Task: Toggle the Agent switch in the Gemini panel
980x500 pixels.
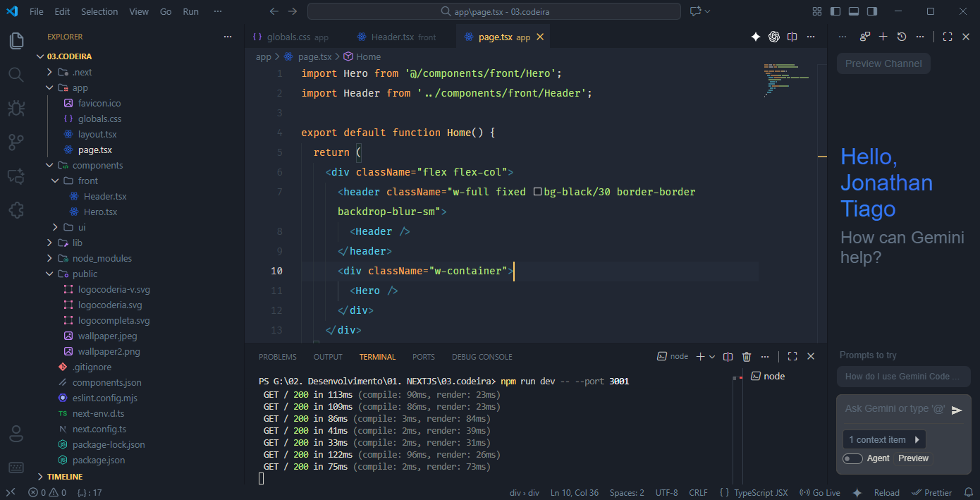Action: (852, 458)
